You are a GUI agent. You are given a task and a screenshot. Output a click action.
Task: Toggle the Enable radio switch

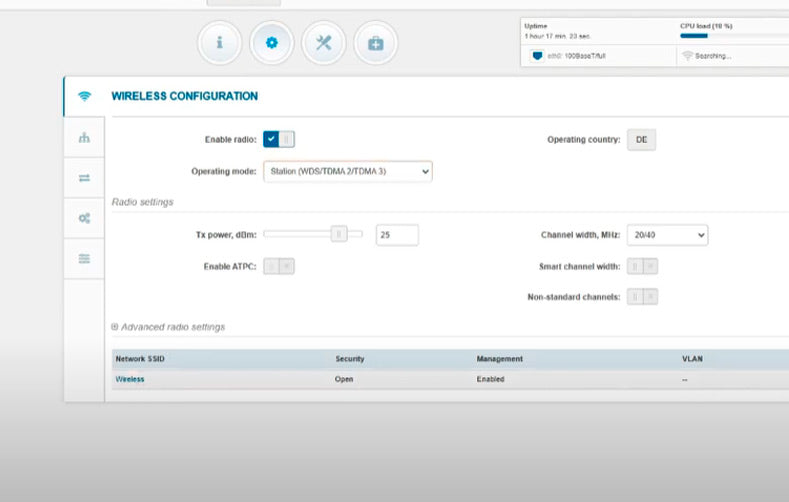point(279,140)
